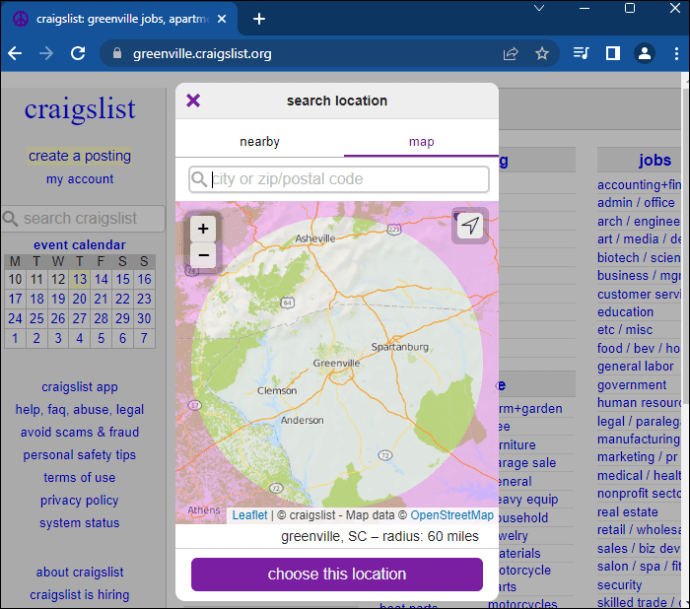Open the Chrome profile avatar icon

click(x=645, y=54)
